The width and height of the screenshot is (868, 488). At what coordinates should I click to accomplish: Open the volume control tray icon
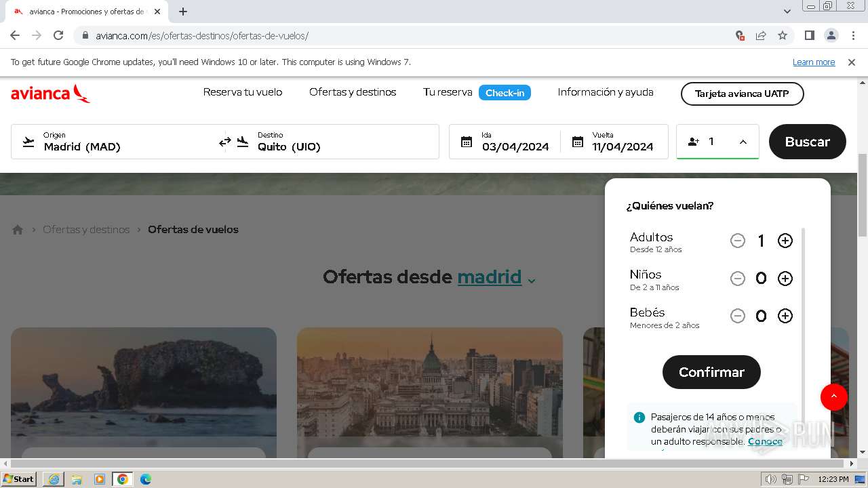[771, 479]
